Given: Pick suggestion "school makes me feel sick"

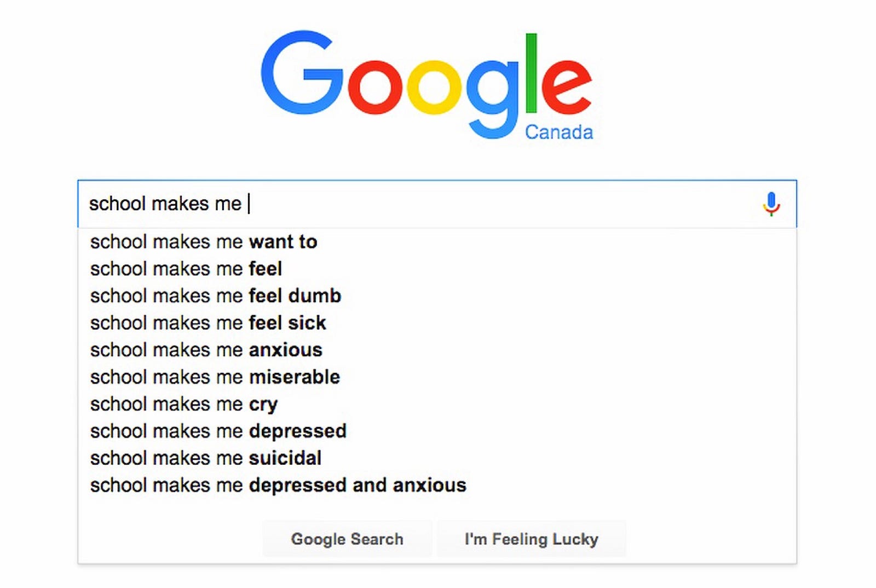Looking at the screenshot, I should [208, 323].
